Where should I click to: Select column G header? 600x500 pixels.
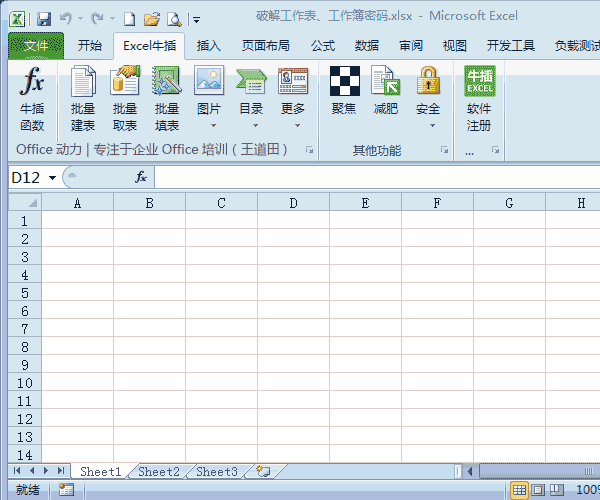(509, 203)
